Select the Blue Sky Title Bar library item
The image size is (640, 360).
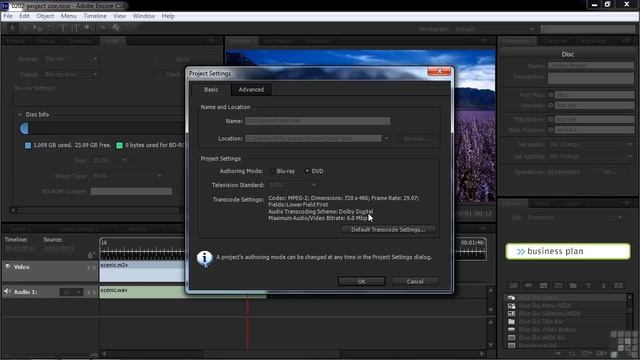(566, 322)
